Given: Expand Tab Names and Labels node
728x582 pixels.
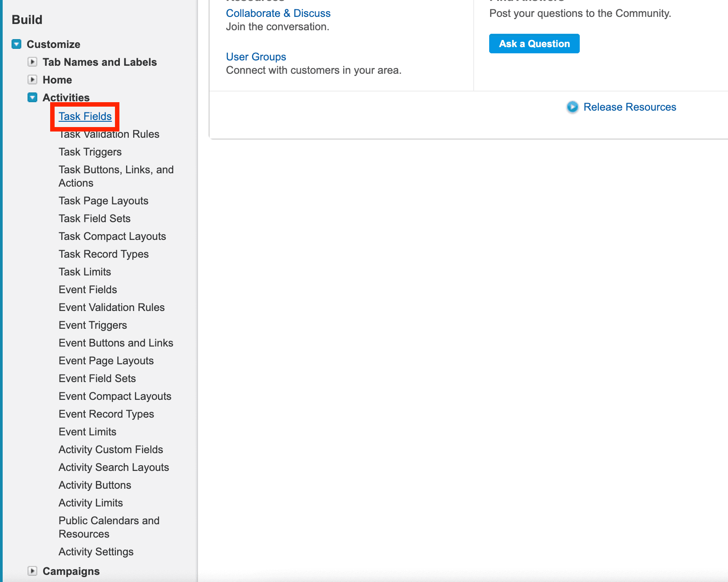Looking at the screenshot, I should point(32,62).
